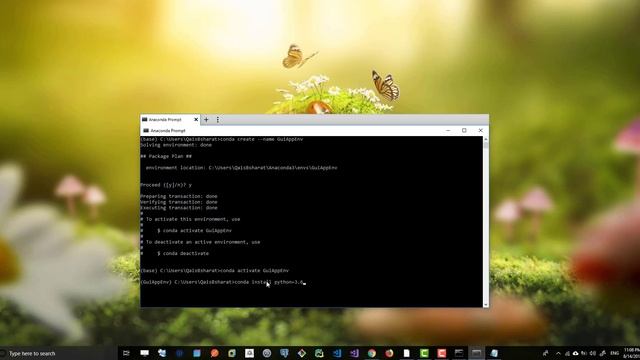Minimize the Anaconda Prompt window
Viewport: 640px width, 360px height.
pos(448,131)
